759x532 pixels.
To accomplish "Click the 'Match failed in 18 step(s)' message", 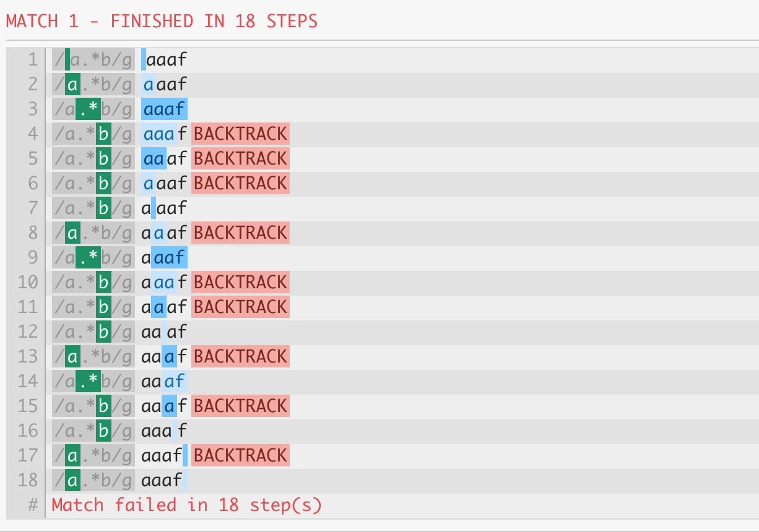I will [187, 505].
